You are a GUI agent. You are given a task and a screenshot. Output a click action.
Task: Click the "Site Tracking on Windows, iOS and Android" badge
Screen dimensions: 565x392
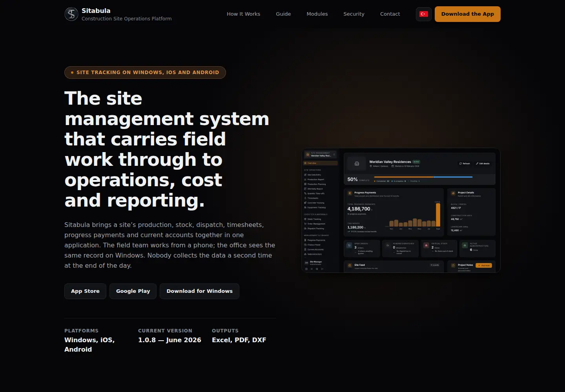pyautogui.click(x=145, y=73)
